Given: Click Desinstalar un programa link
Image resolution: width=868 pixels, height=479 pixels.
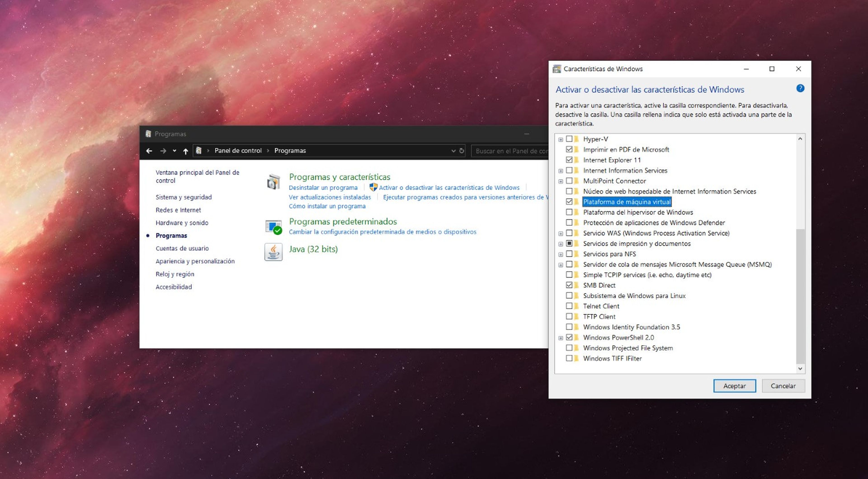Looking at the screenshot, I should [x=323, y=188].
